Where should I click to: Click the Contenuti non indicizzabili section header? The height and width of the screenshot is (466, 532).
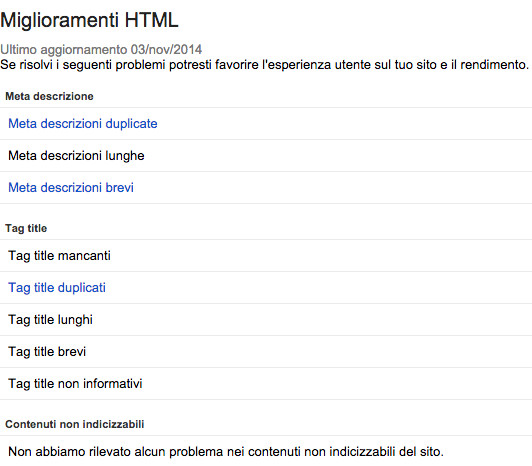tap(75, 424)
